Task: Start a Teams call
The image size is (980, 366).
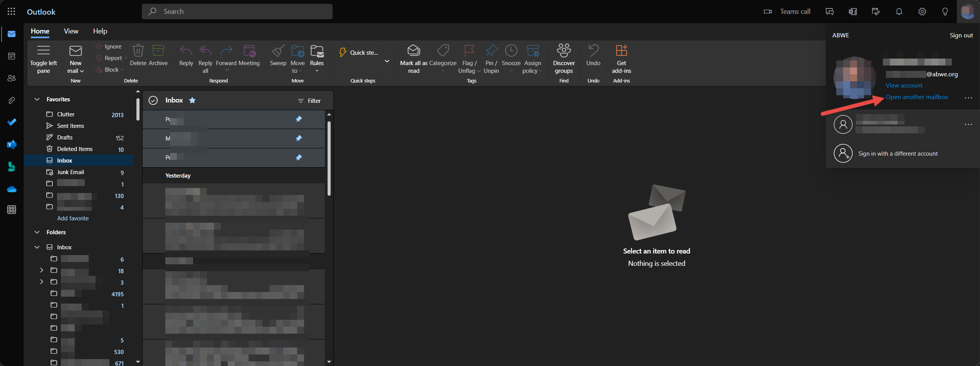Action: point(787,12)
